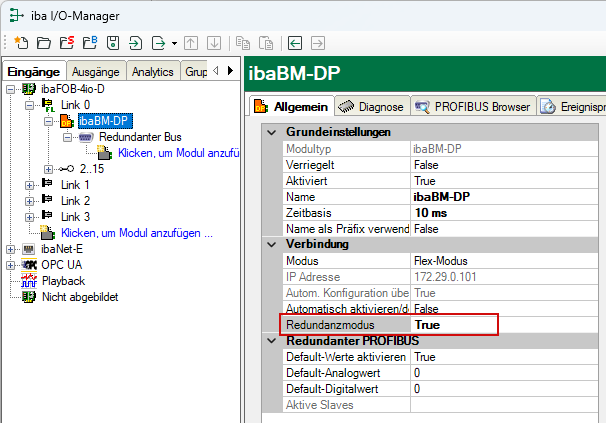Collapse the ibaFOB-4io-D tree node

[x=11, y=90]
